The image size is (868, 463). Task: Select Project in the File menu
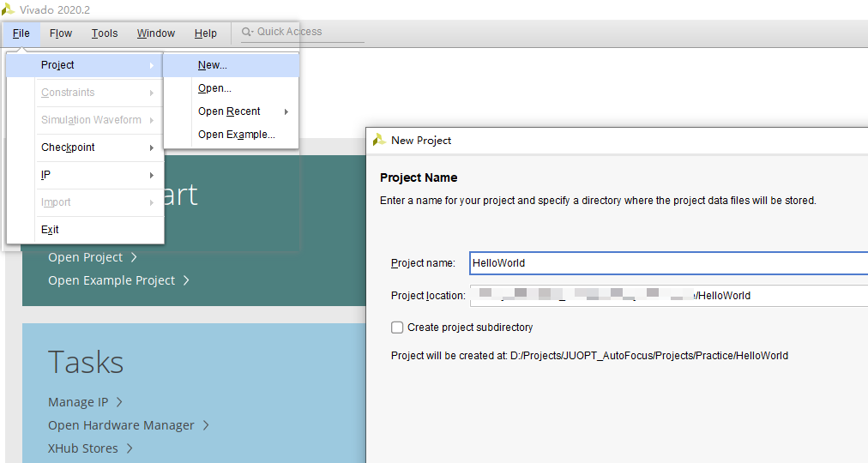pyautogui.click(x=85, y=65)
